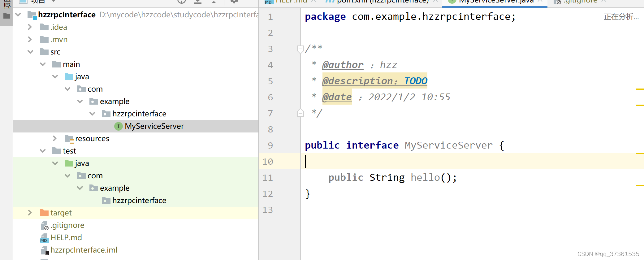
Task: Click the highlighted @description: TODO tag
Action: pos(374,81)
